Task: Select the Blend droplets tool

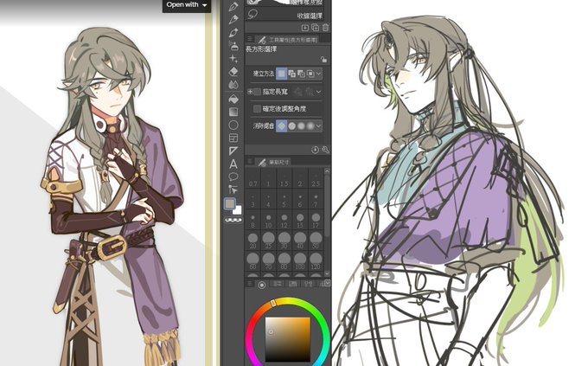Action: point(233,85)
